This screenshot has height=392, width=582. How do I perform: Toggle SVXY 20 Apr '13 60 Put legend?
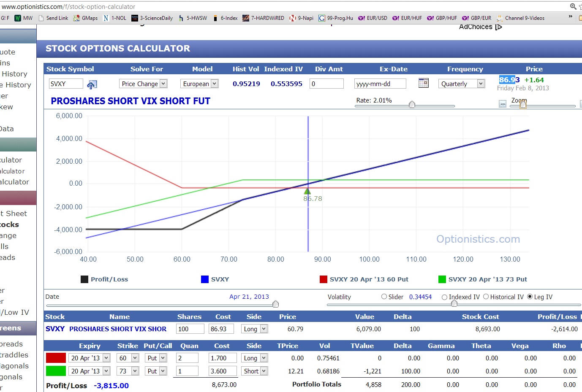364,279
